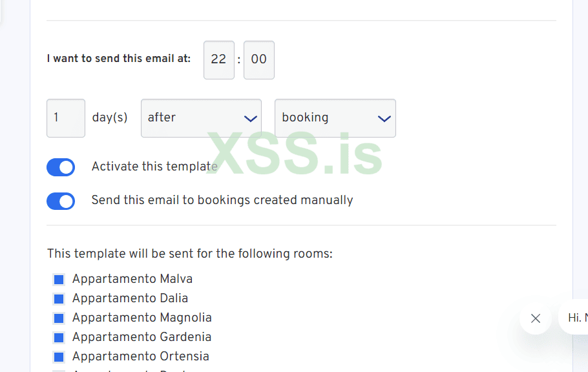Viewport: 588px width, 372px height.
Task: Uncheck the Appartamento Dalia checkbox
Action: (x=59, y=299)
